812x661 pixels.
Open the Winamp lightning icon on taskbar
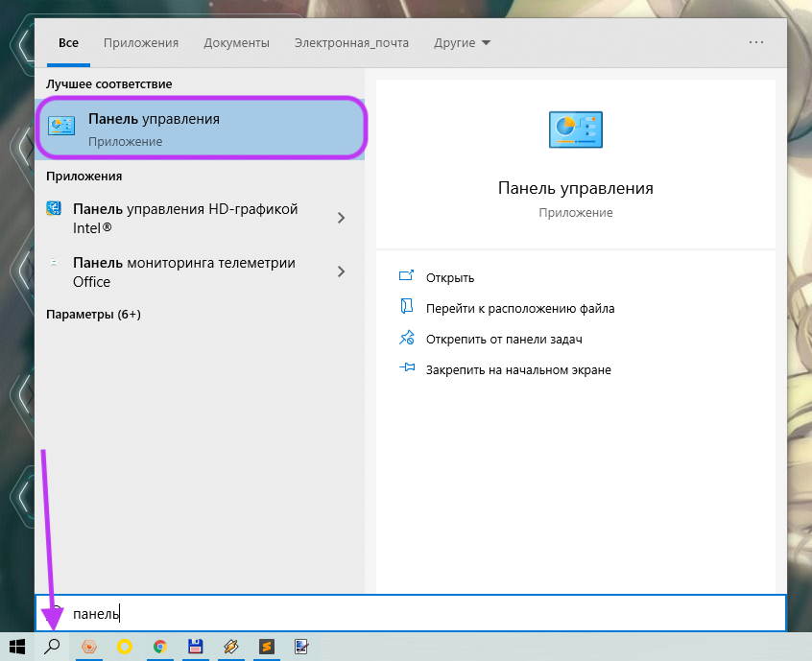click(x=231, y=647)
